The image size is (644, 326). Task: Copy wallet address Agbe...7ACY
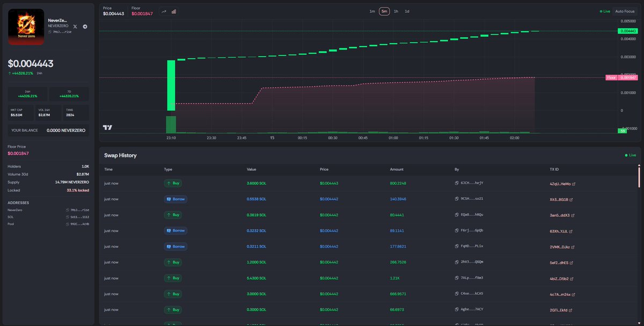click(x=456, y=310)
